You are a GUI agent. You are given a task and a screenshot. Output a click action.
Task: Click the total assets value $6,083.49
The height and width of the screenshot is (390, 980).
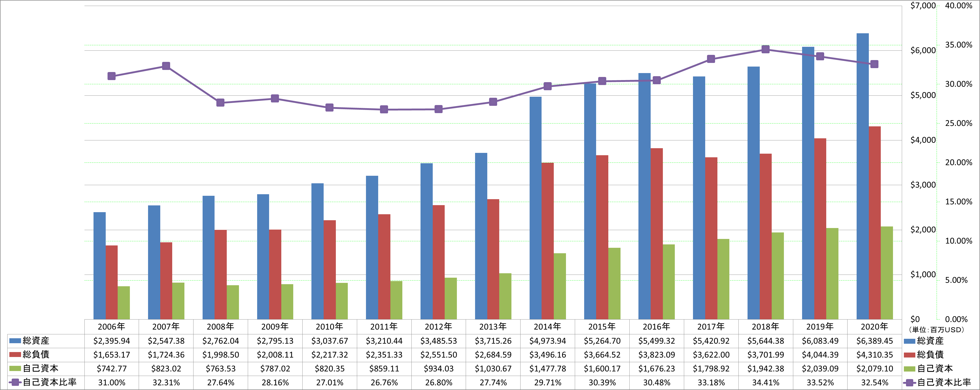tap(820, 341)
